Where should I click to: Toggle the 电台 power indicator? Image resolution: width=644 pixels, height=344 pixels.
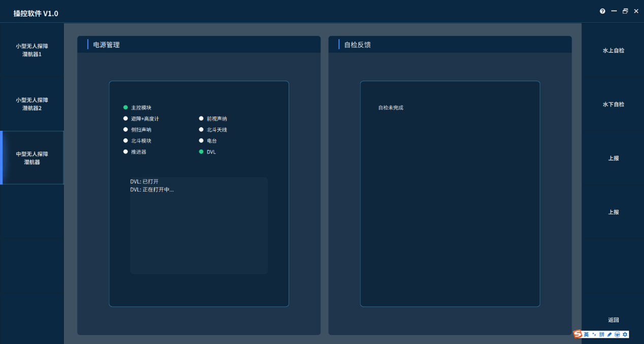click(x=201, y=141)
